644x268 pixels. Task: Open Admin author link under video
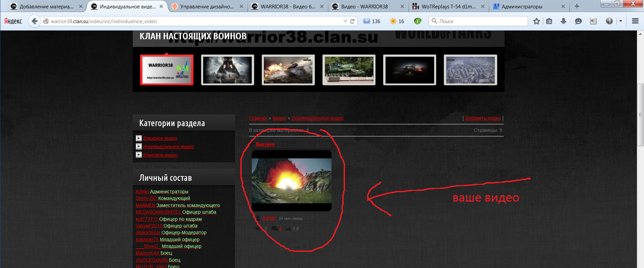coord(269,218)
